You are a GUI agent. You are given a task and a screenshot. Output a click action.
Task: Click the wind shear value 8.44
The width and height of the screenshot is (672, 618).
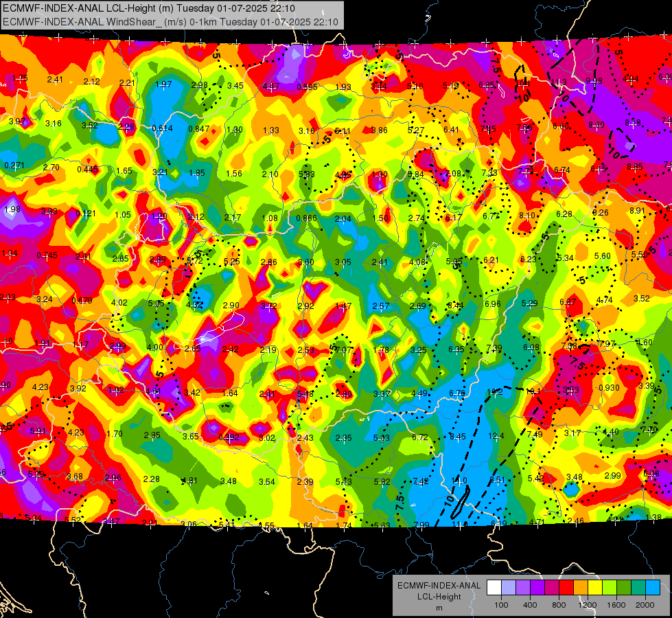pyautogui.click(x=455, y=306)
